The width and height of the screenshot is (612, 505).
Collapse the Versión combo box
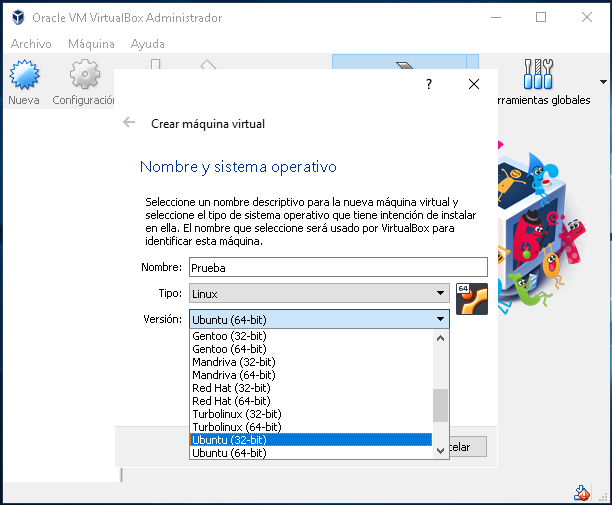[319, 319]
